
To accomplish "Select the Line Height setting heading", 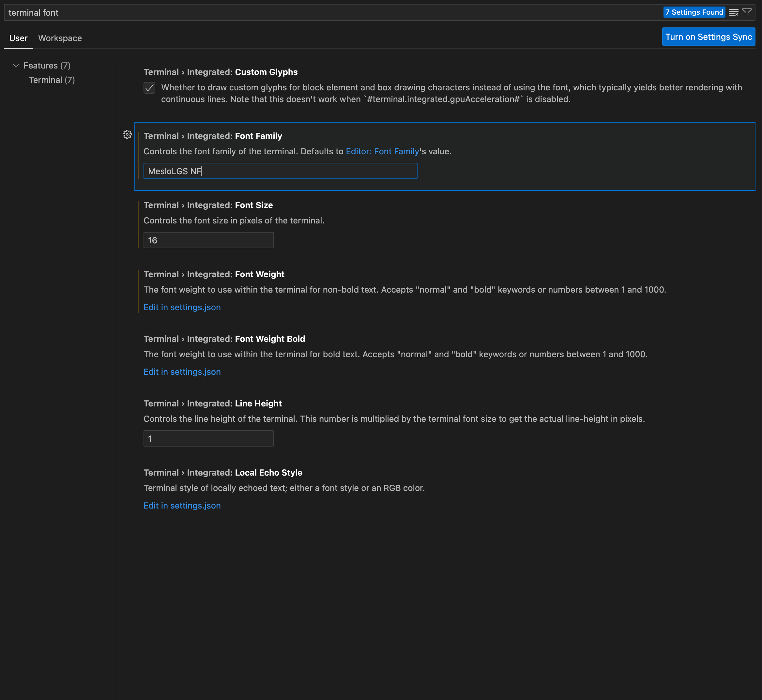I will [212, 404].
